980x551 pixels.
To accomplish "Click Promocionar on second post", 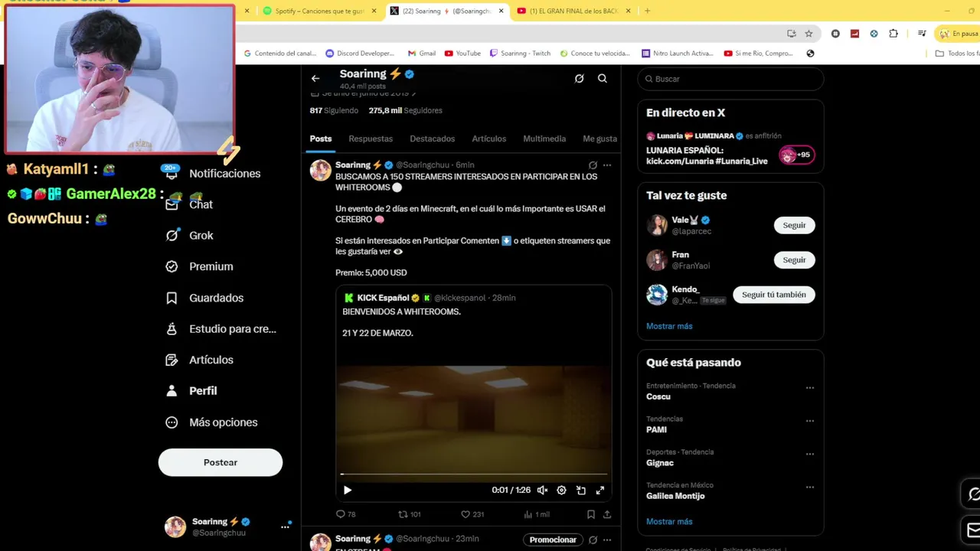I will tap(553, 540).
